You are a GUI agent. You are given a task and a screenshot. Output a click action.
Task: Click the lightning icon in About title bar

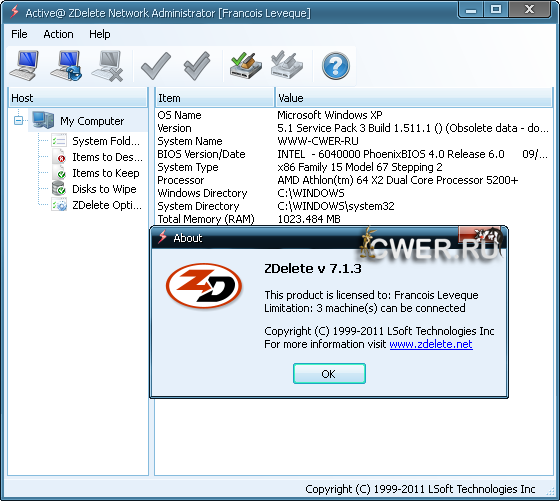click(x=162, y=237)
